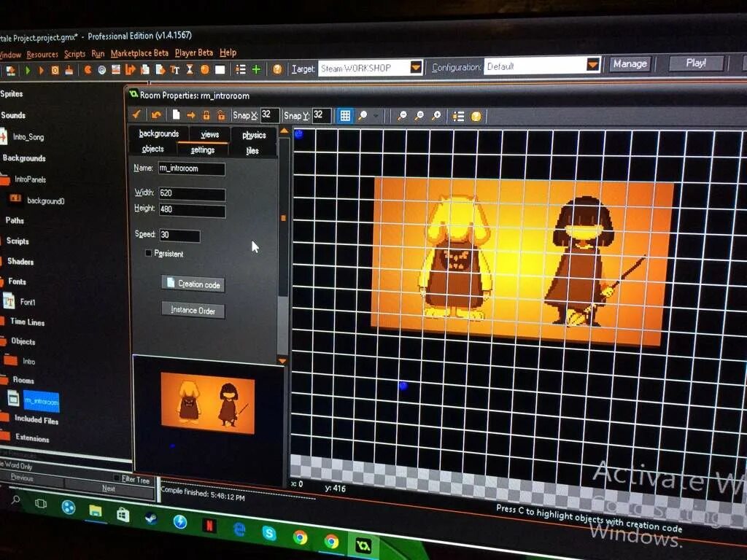Open the Run menu
Viewport: 747px width, 560px height.
(x=98, y=54)
